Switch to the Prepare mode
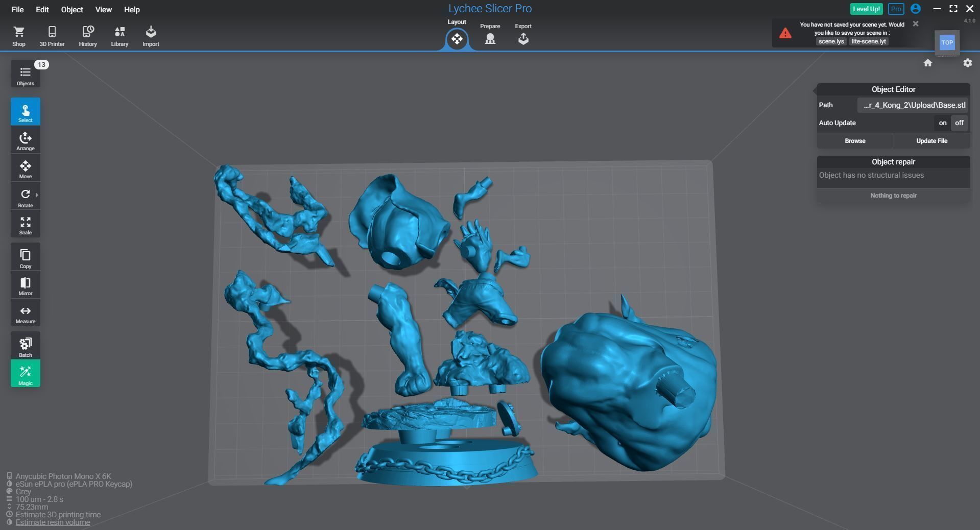The width and height of the screenshot is (980, 530). pyautogui.click(x=490, y=34)
